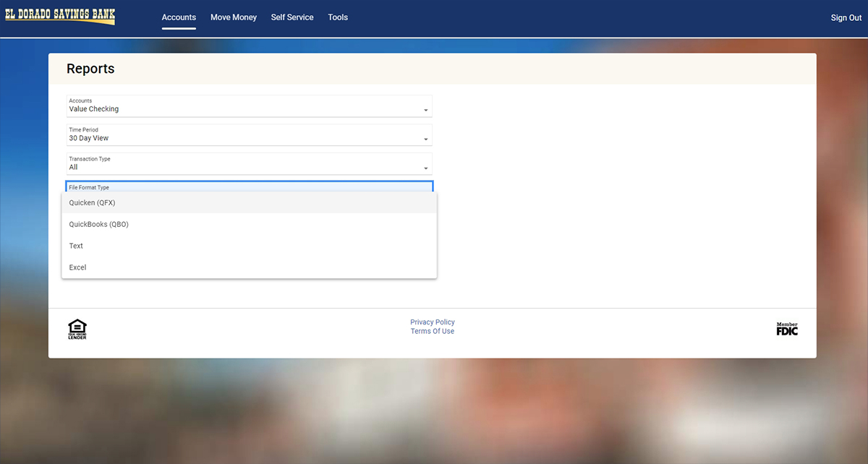Click the El Dorado Savings Bank logo
This screenshot has width=868, height=464.
point(60,16)
